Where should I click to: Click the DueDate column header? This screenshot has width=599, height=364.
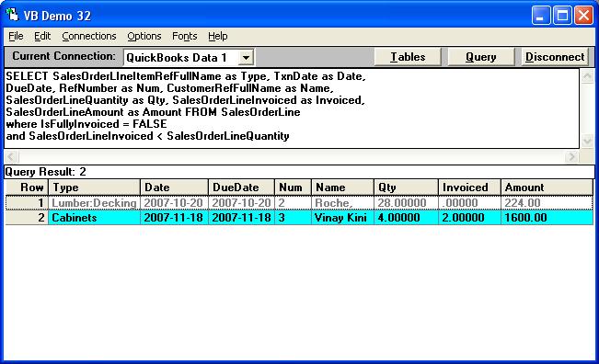pyautogui.click(x=241, y=188)
